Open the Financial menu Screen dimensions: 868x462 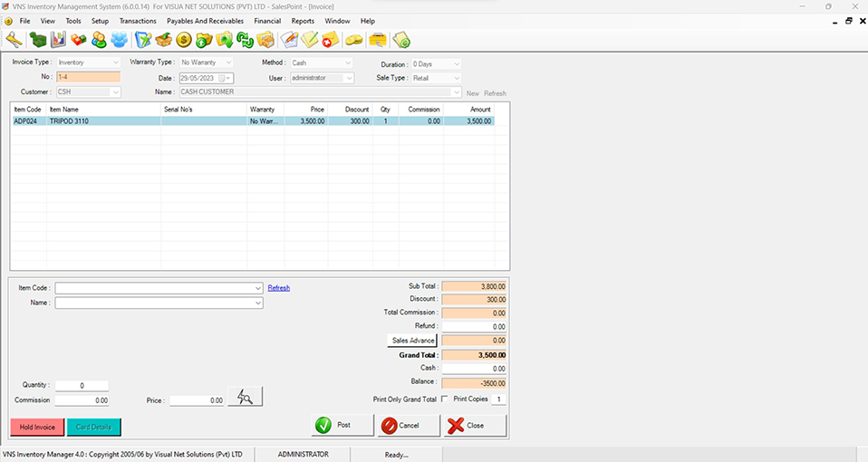pos(267,21)
